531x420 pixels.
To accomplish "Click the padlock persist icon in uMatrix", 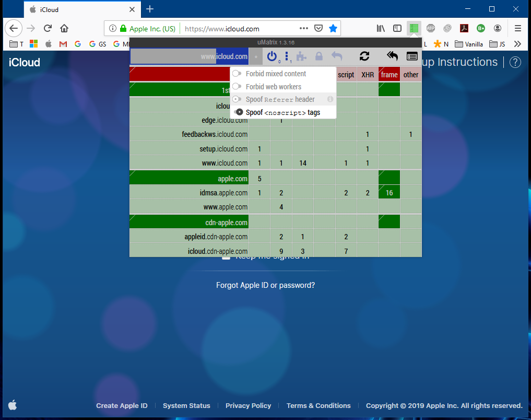I will [318, 56].
